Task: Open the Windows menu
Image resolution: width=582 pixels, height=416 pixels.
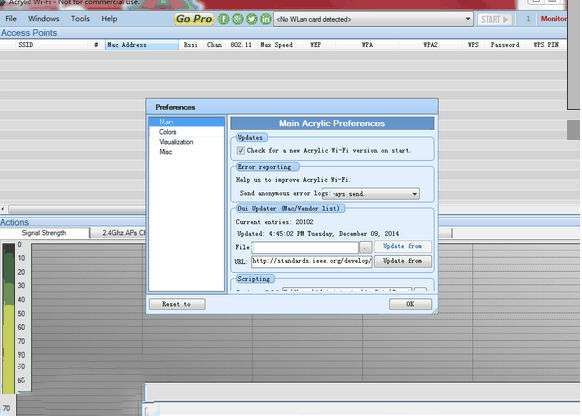Action: [43, 19]
